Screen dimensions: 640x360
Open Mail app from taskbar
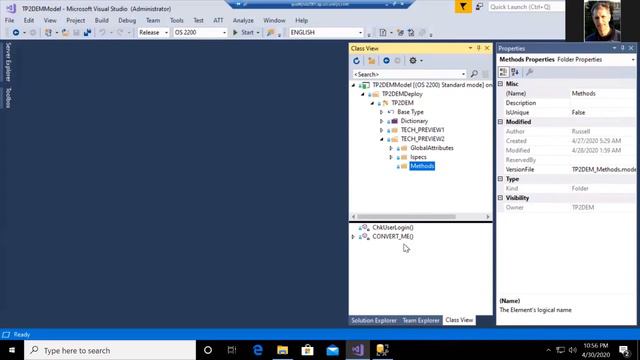[x=332, y=350]
